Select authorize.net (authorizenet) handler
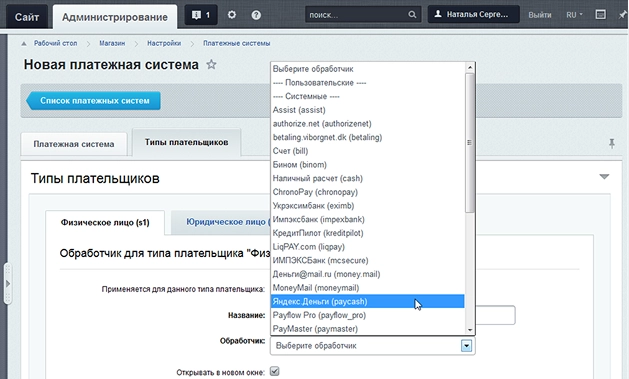Viewport: 629px width, 379px height. pyautogui.click(x=368, y=124)
